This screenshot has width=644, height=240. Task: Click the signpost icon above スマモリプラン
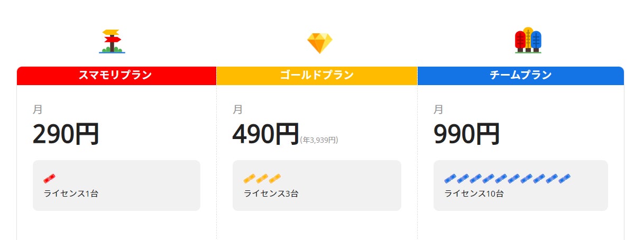coord(112,41)
